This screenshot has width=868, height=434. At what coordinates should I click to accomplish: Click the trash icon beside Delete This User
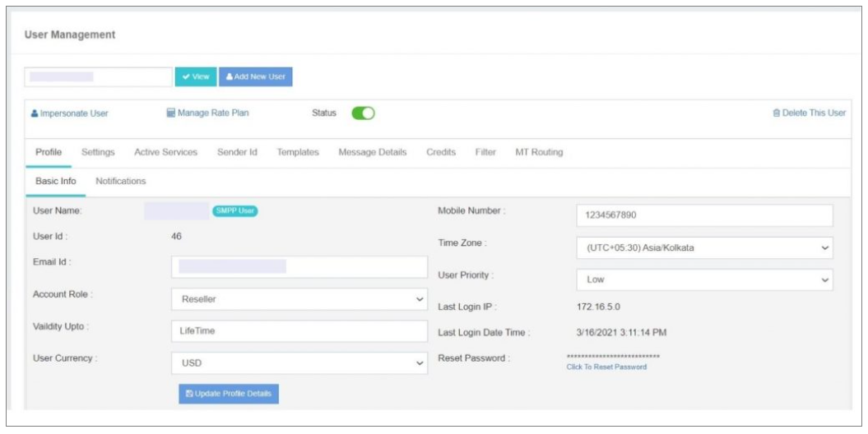777,113
